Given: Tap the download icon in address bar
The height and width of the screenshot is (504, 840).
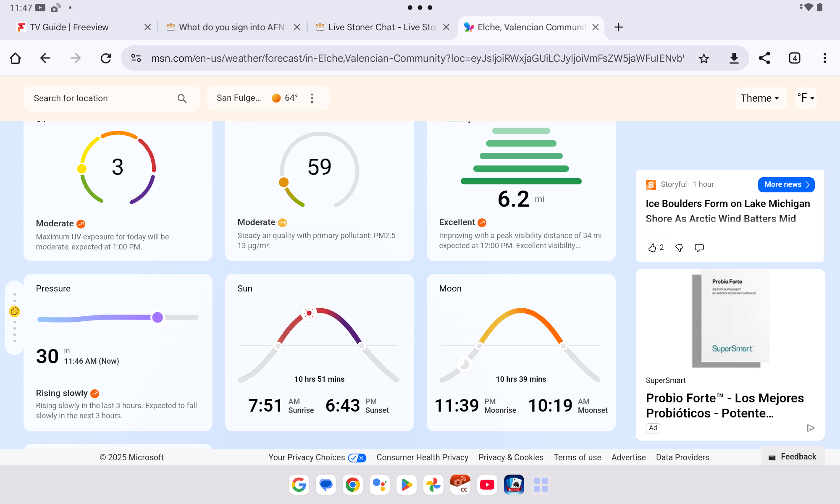Looking at the screenshot, I should (x=734, y=58).
